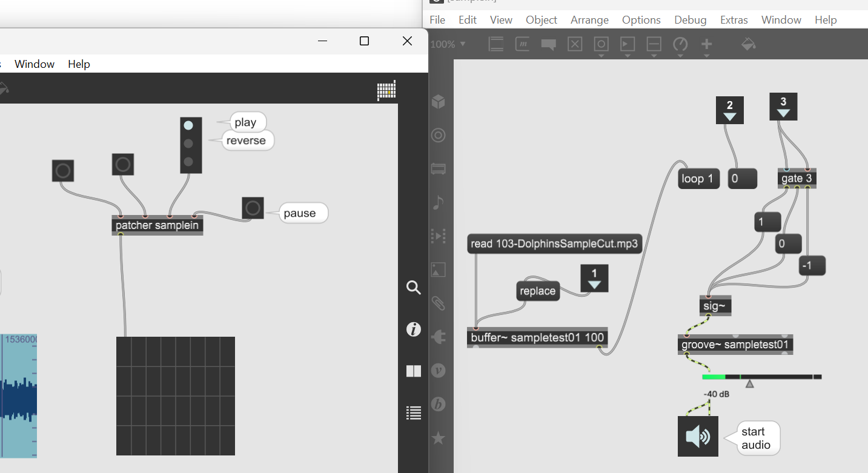Select the play radio button
The width and height of the screenshot is (868, 473).
coord(188,125)
